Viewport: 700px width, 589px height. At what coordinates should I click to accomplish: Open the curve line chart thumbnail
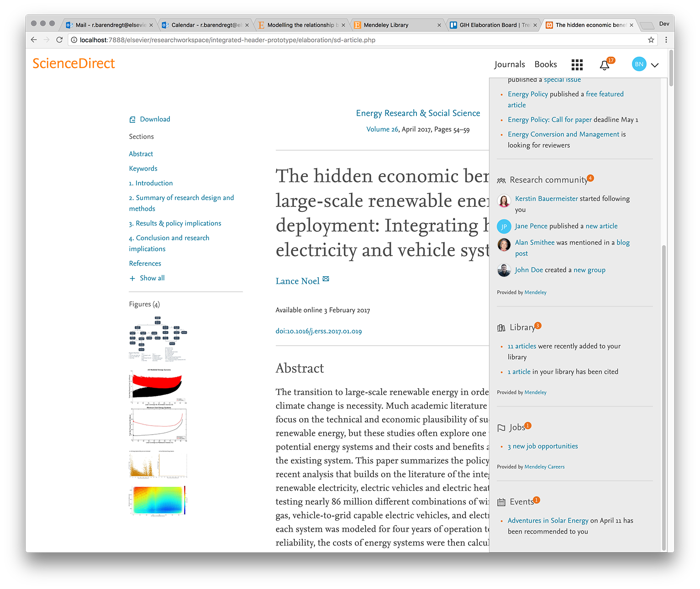coord(158,426)
